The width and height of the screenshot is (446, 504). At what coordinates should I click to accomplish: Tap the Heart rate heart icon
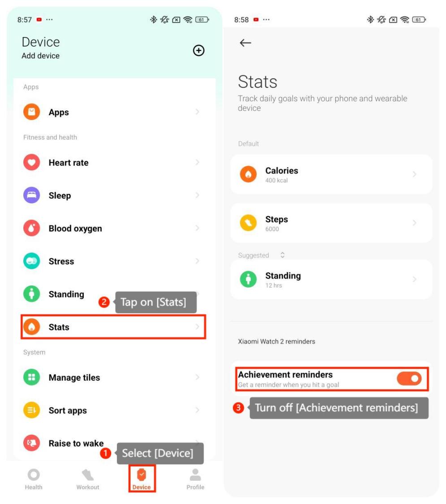click(31, 162)
